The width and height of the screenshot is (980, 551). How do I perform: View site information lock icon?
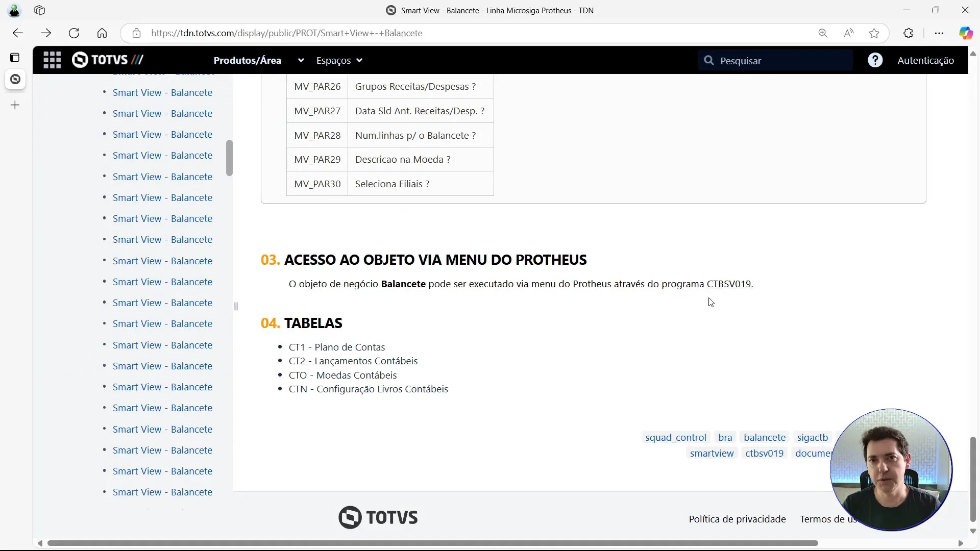click(136, 33)
